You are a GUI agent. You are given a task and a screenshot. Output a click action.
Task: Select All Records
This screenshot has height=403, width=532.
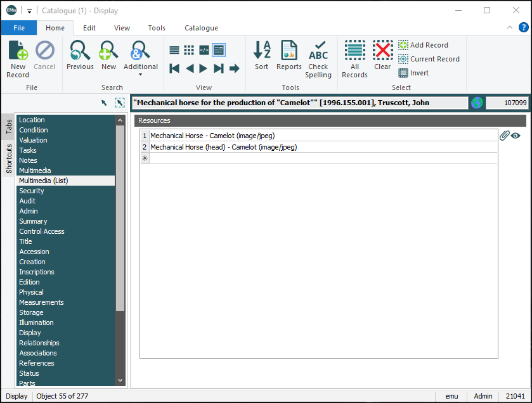click(354, 56)
